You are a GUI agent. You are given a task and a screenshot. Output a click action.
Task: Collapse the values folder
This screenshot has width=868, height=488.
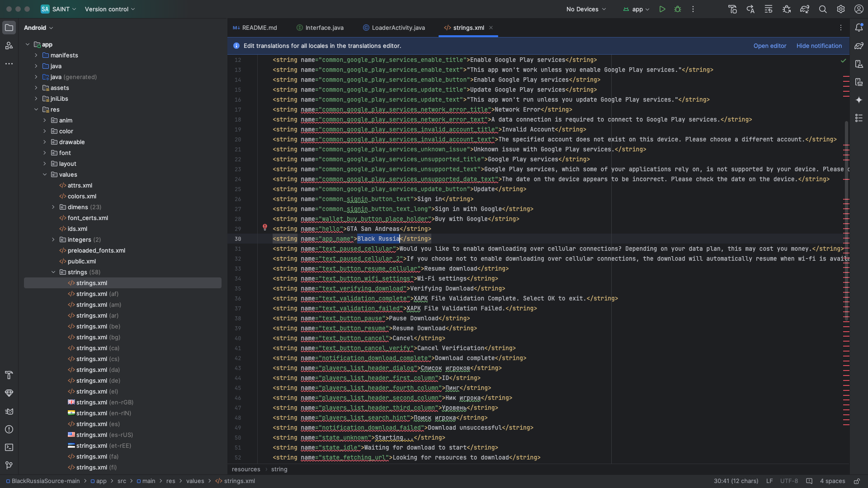(x=45, y=174)
